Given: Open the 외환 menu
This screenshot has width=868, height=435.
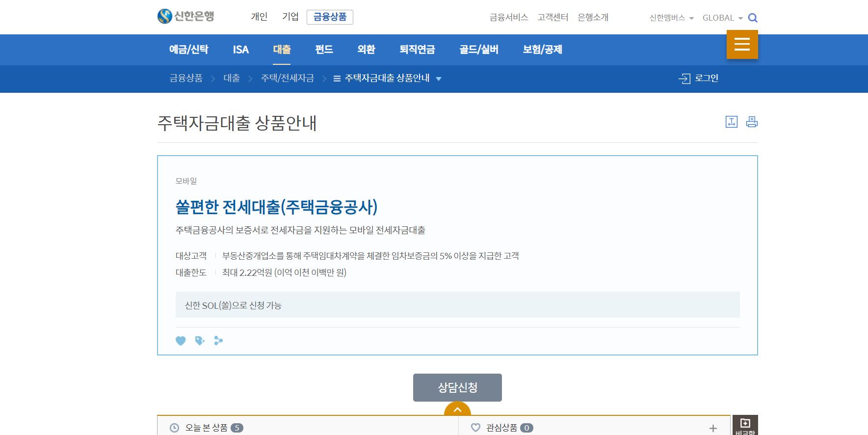Looking at the screenshot, I should (x=366, y=50).
